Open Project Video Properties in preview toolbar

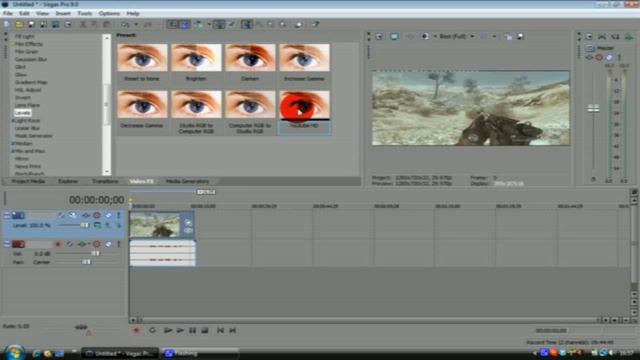coord(379,36)
